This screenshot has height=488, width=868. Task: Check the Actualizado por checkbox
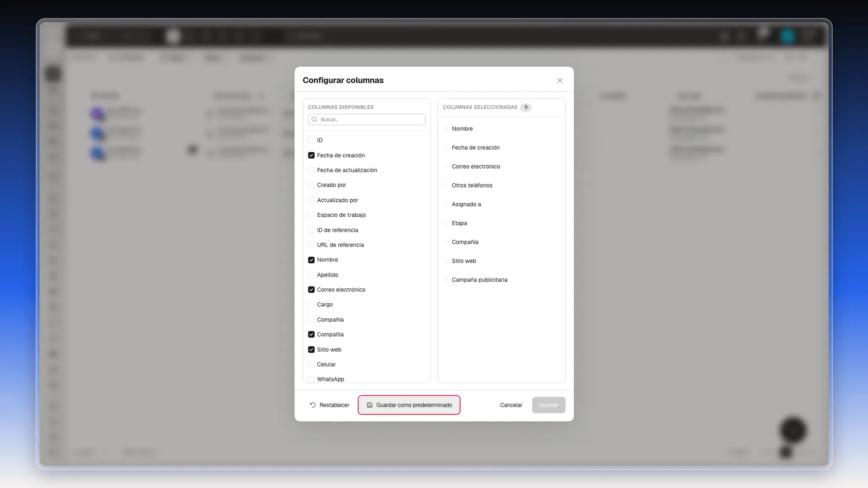[x=311, y=200]
